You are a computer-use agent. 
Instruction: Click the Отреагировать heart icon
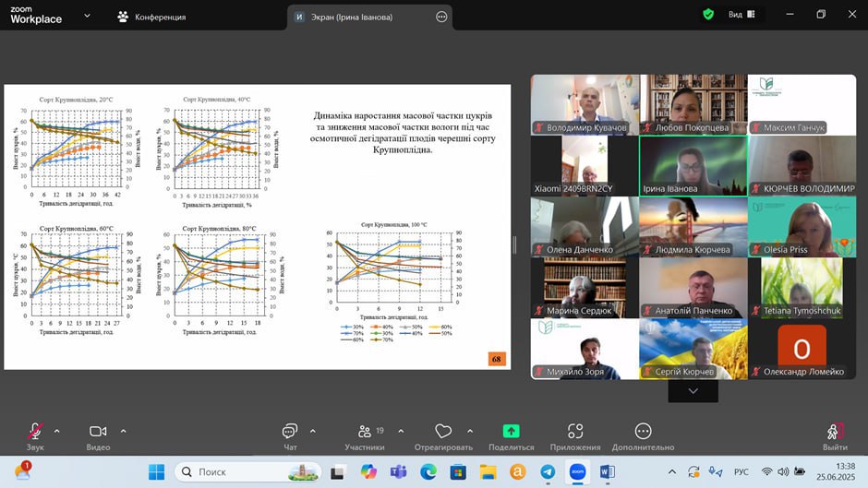[443, 432]
